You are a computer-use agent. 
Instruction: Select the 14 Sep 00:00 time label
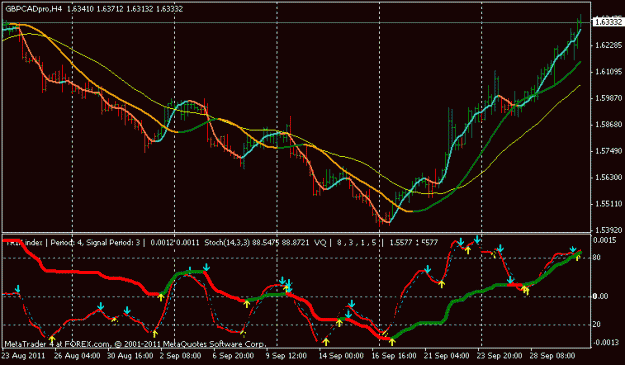341,355
